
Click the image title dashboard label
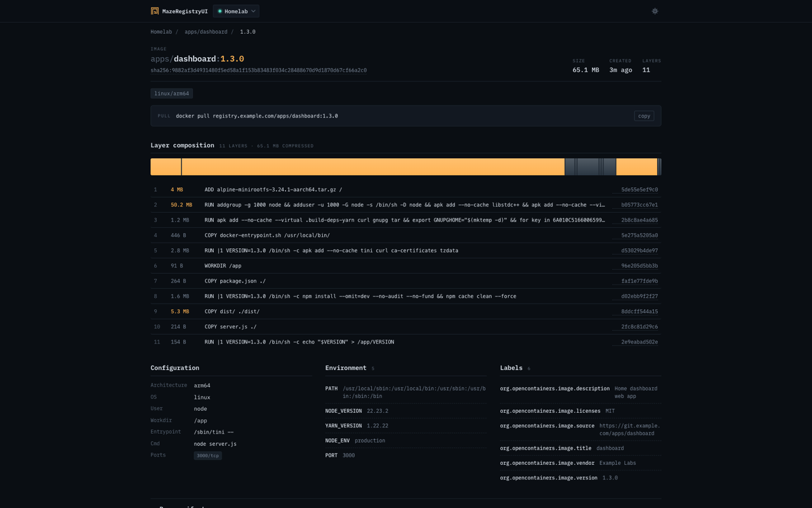click(x=580, y=448)
